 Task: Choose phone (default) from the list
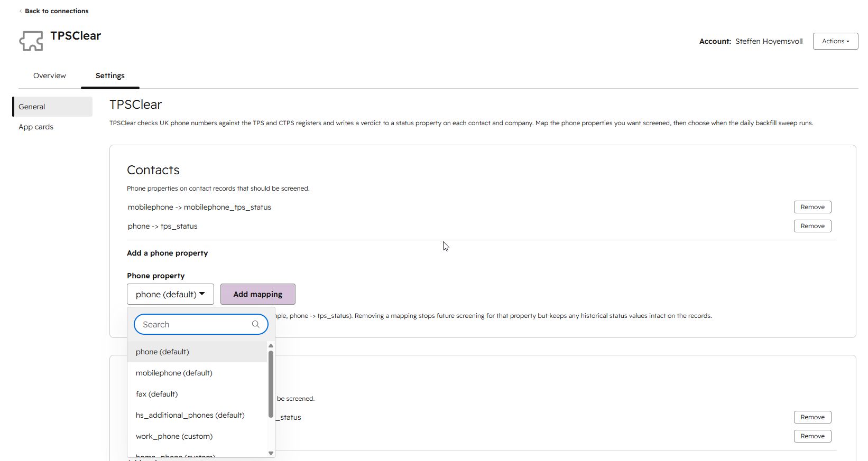click(197, 352)
